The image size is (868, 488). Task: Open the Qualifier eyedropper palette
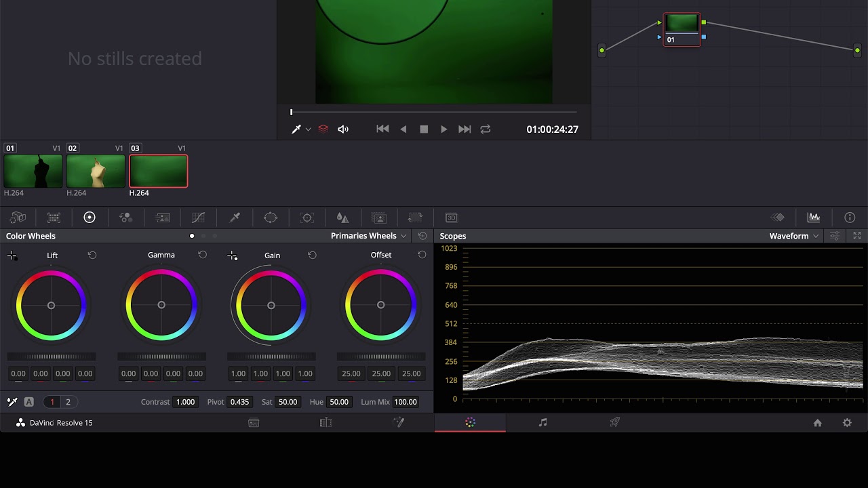pos(235,218)
